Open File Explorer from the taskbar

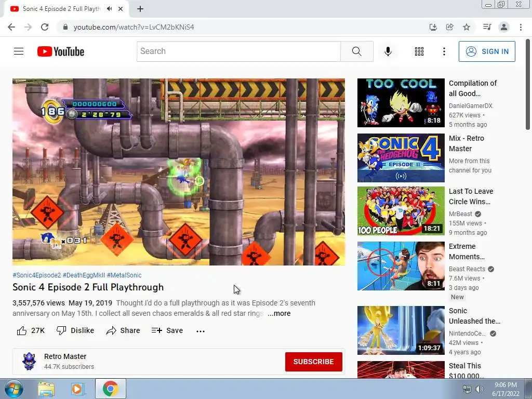tap(46, 389)
